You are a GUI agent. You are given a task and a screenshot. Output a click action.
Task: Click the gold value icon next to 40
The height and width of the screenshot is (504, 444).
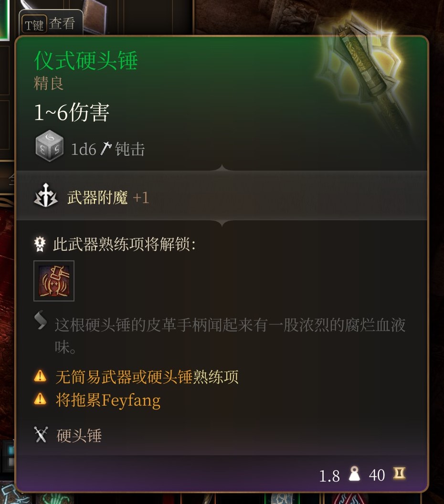[399, 473]
